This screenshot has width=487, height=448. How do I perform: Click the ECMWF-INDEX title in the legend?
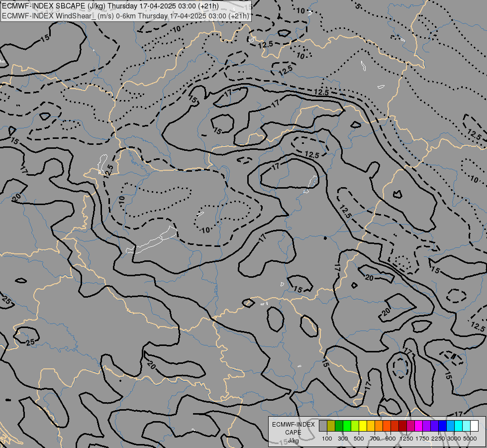(x=293, y=425)
